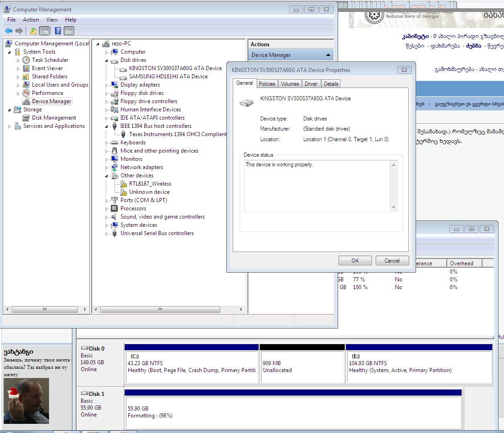Collapse the Disk drives node

tap(107, 60)
